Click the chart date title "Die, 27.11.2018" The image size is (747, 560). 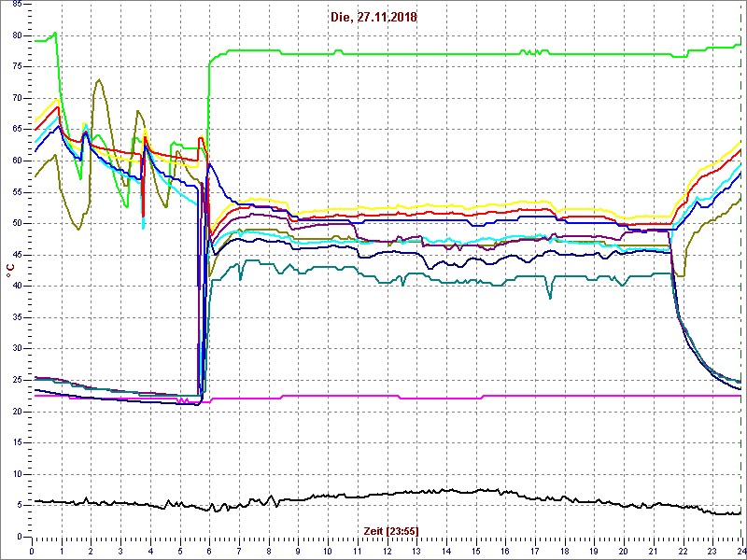coord(373,18)
